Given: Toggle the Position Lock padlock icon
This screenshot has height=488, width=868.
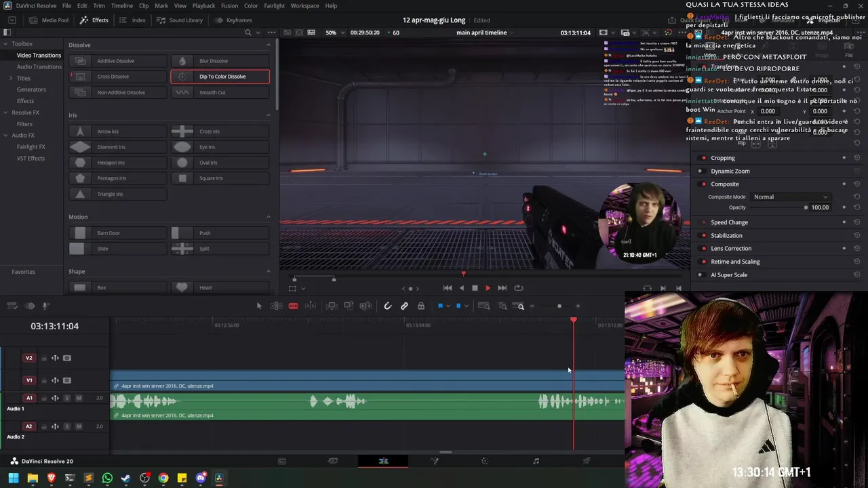Looking at the screenshot, I should coord(421,306).
